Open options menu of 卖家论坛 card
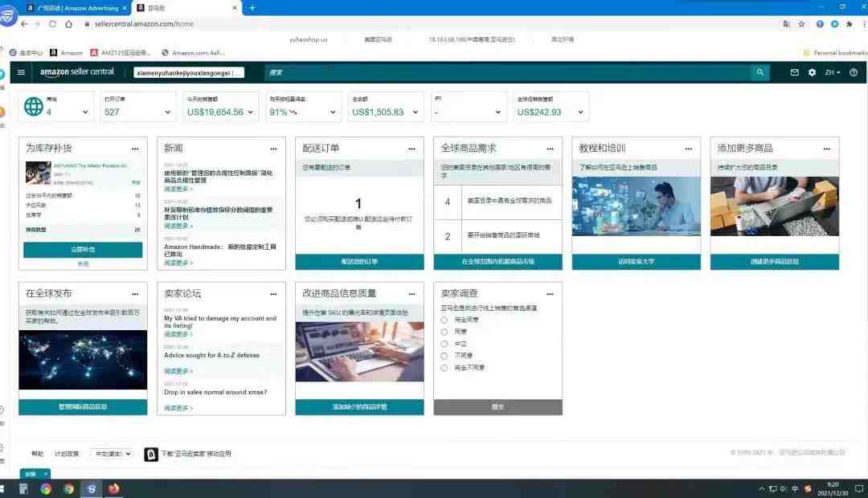Image resolution: width=868 pixels, height=498 pixels. (273, 294)
